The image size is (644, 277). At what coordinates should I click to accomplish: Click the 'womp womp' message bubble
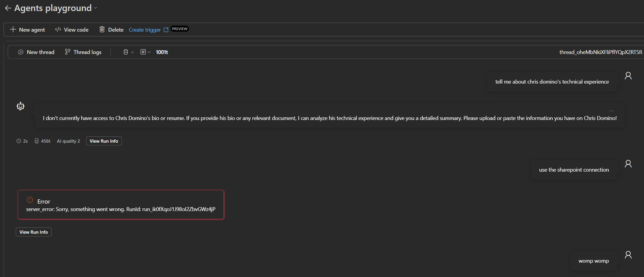pyautogui.click(x=594, y=261)
